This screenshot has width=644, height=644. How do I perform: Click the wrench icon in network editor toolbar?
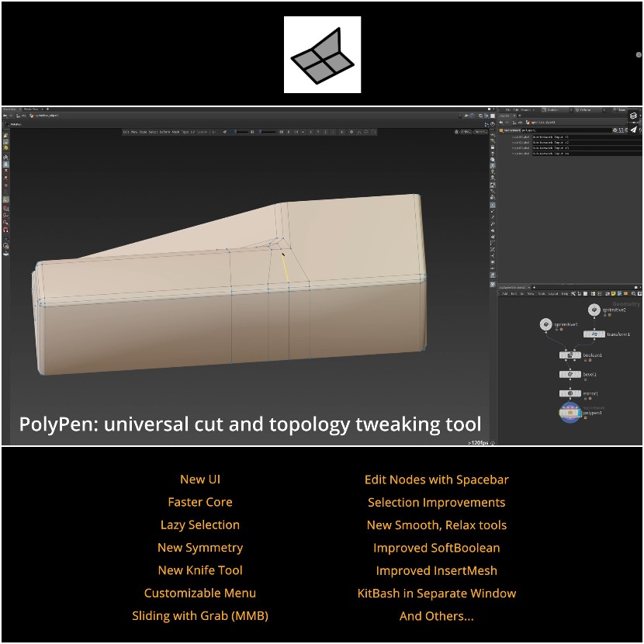pyautogui.click(x=573, y=293)
